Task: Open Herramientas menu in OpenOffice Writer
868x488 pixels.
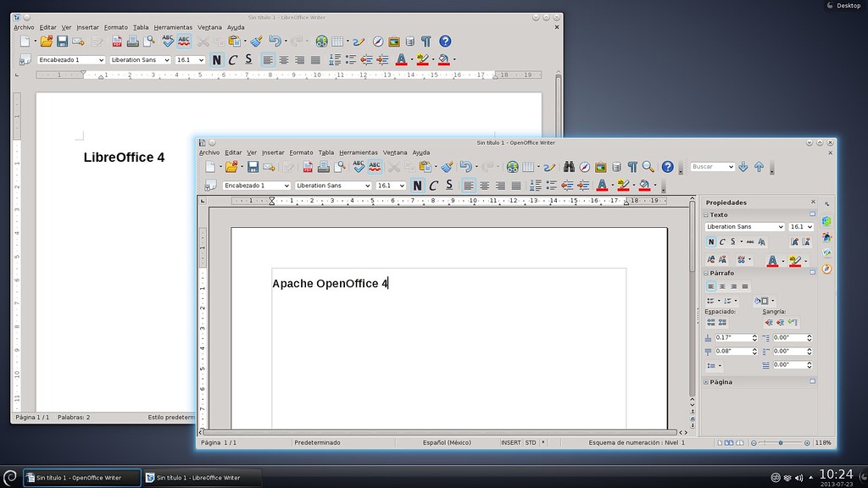Action: point(359,152)
